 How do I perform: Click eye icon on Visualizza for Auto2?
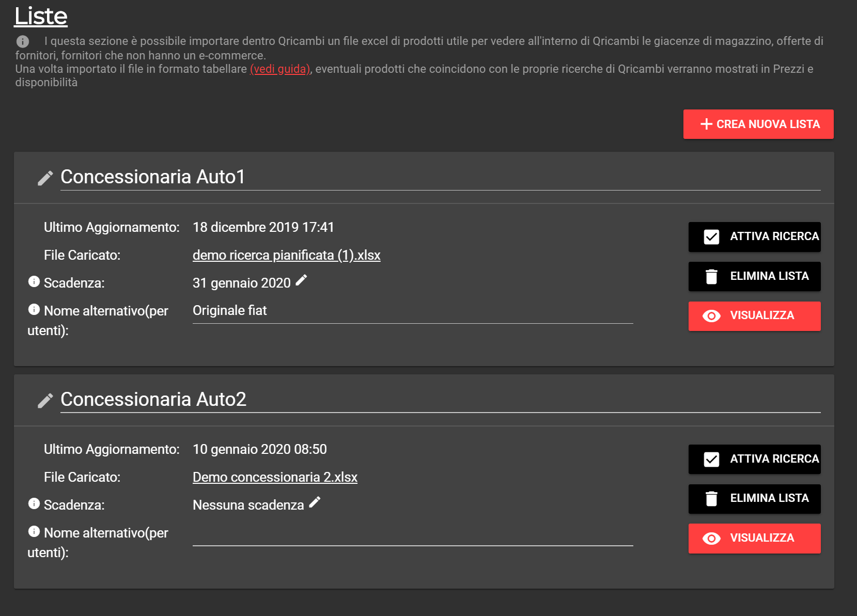click(x=711, y=539)
